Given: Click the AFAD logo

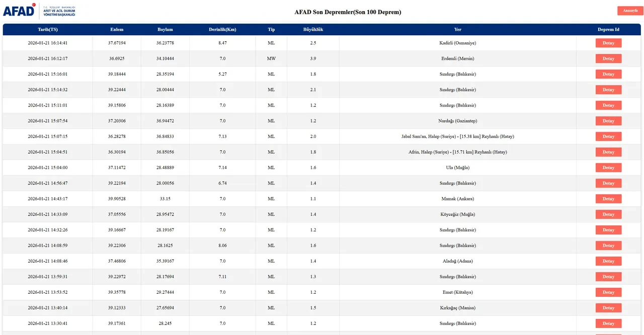Looking at the screenshot, I should [39, 11].
